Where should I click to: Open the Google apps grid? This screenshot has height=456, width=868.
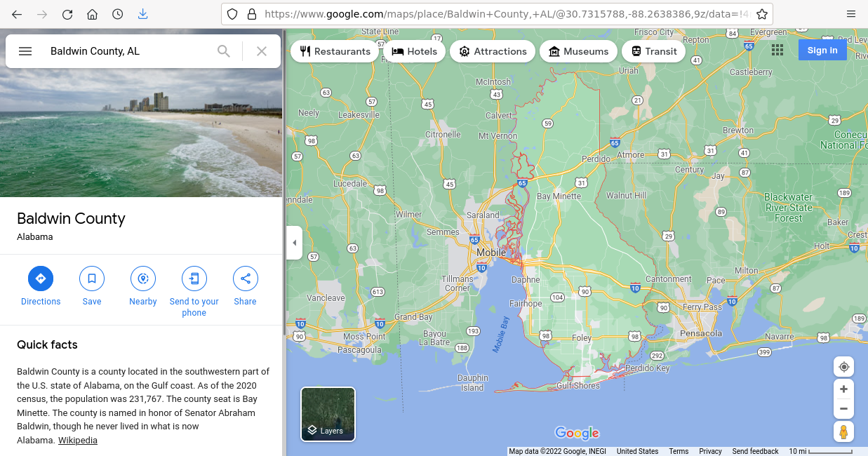[x=777, y=50]
